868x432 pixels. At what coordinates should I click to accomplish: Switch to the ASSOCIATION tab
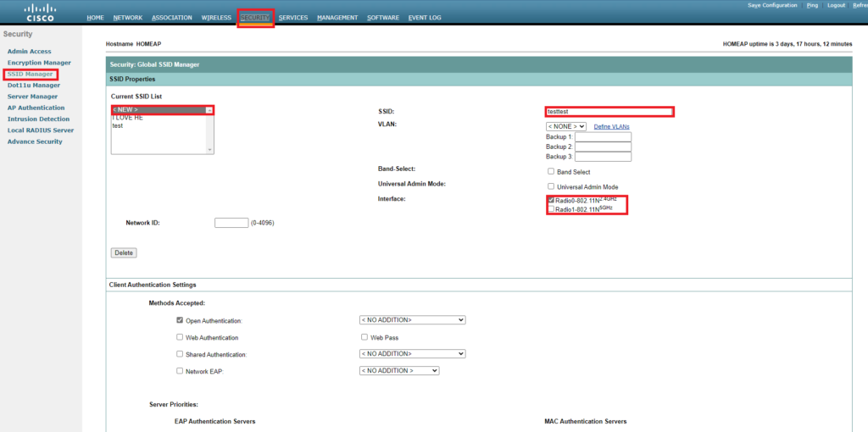(x=171, y=18)
